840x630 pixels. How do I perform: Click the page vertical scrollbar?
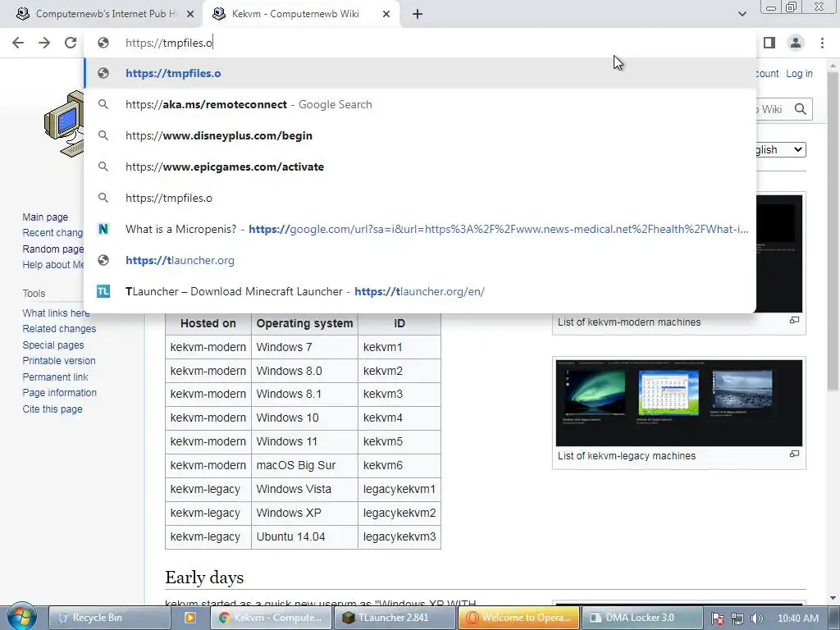tap(833, 231)
